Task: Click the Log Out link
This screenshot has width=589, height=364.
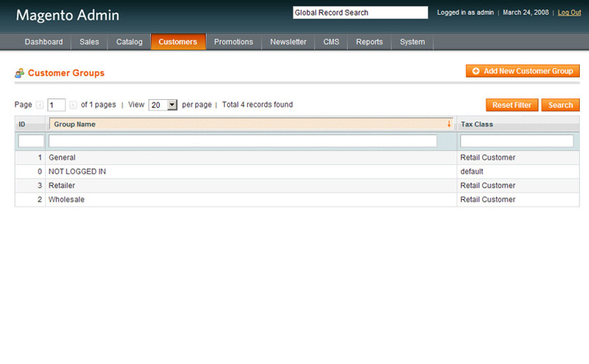Action: (x=569, y=12)
